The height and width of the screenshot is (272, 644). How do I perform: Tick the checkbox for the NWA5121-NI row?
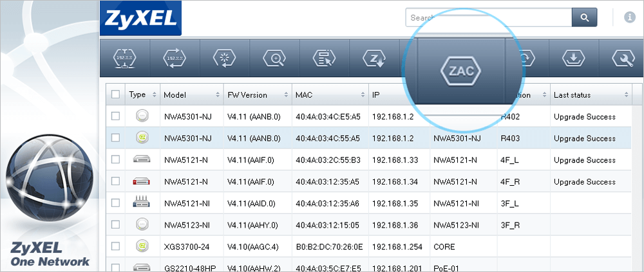pyautogui.click(x=115, y=203)
